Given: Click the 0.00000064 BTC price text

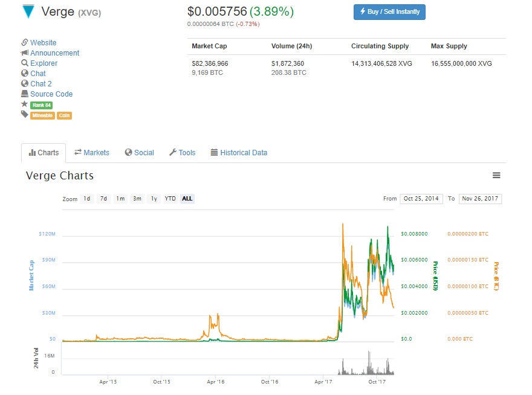Looking at the screenshot, I should point(210,24).
